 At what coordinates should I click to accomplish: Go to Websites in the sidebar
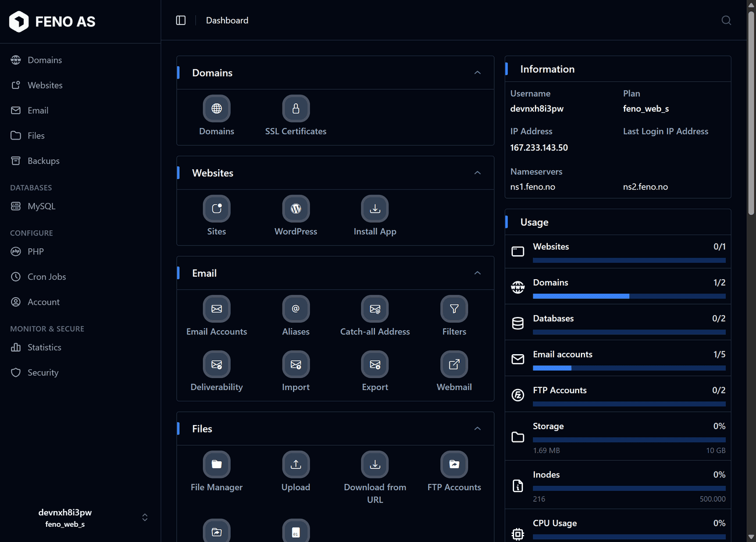80,85
